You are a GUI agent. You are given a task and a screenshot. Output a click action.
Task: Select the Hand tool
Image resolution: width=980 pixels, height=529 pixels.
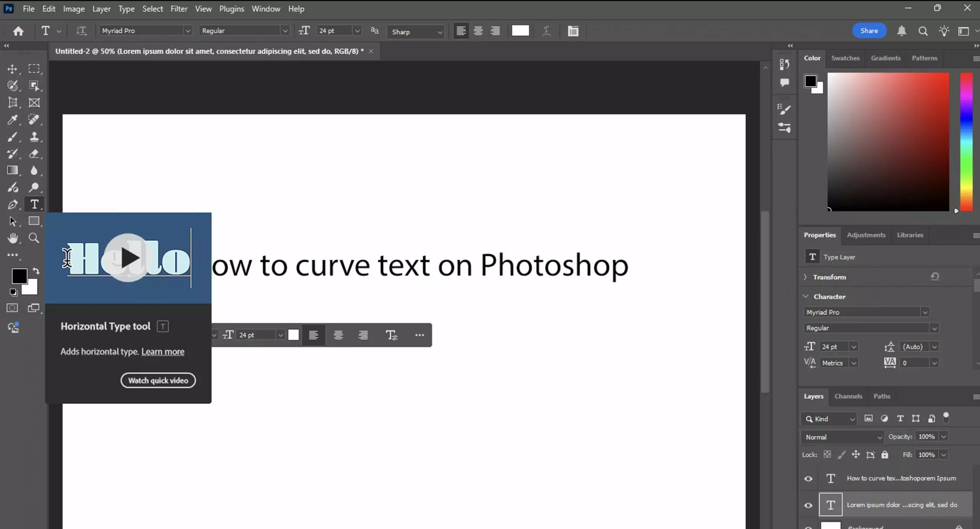coord(13,238)
